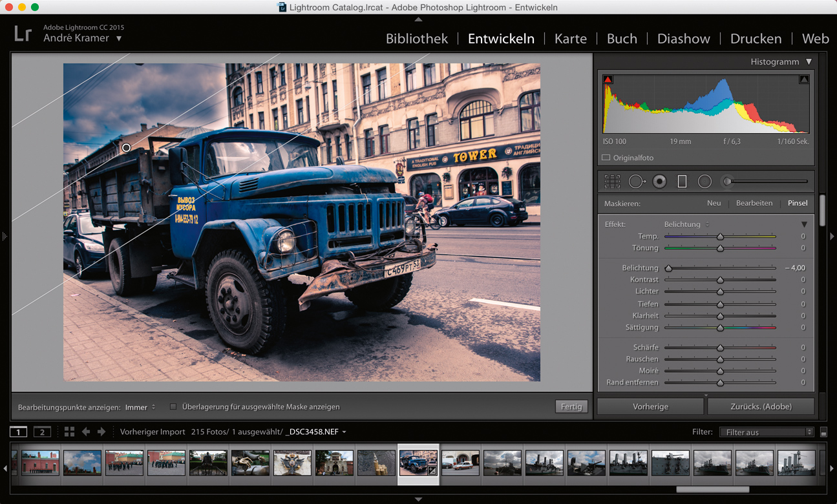Screen dimensions: 837x504
Task: Toggle the shadow clipping indicator in the histogram
Action: [608, 79]
